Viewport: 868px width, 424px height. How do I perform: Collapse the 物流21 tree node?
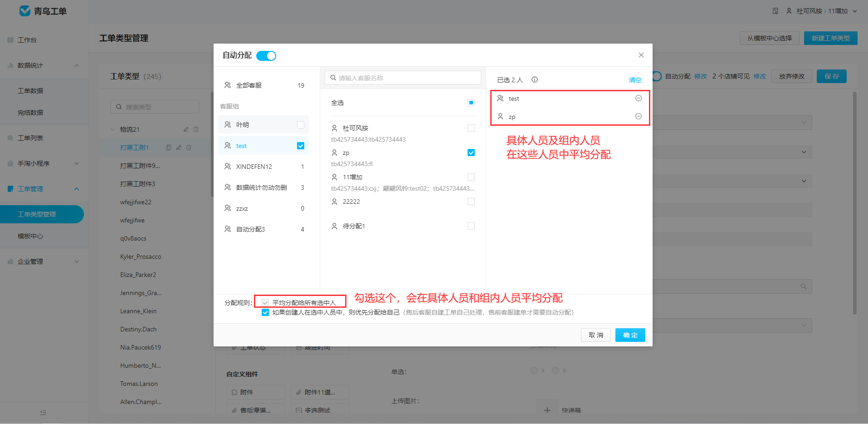[x=113, y=129]
